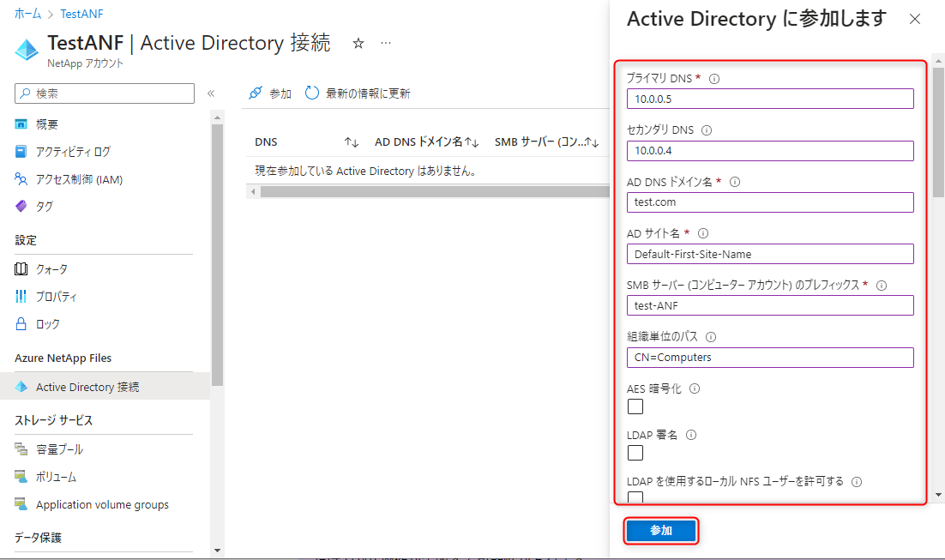Image resolution: width=945 pixels, height=560 pixels.
Task: Click the purple tag icon
Action: click(x=21, y=206)
